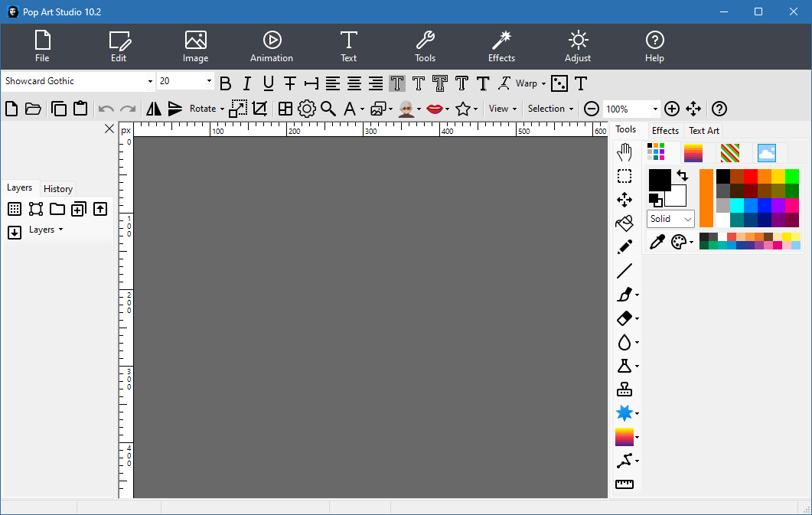The image size is (812, 515).
Task: Paste from clipboard icon
Action: [x=80, y=109]
